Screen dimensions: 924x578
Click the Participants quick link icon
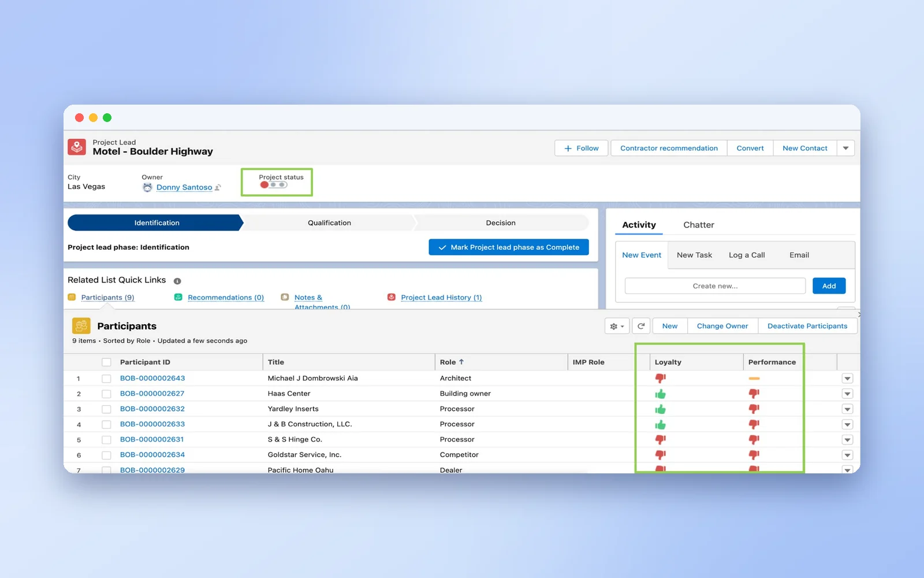point(72,297)
